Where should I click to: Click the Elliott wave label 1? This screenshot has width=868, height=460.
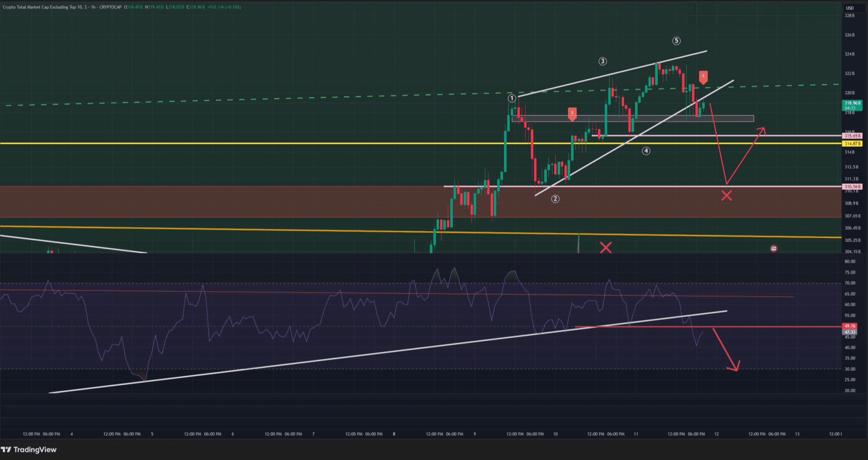point(512,98)
